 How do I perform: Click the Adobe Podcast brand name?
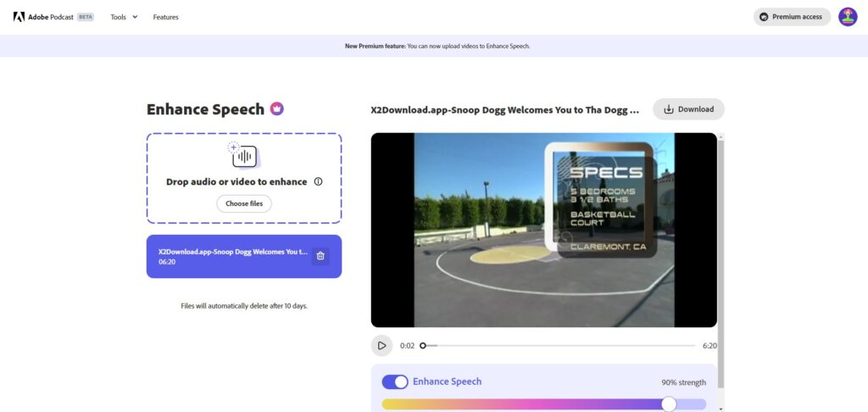[x=50, y=17]
